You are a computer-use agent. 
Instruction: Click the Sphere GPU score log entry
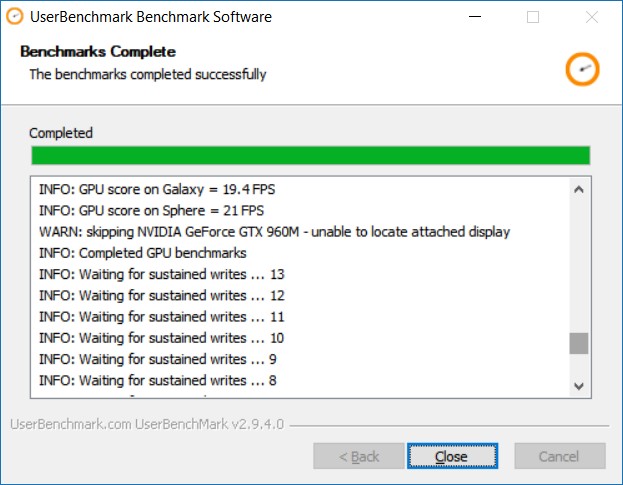coord(151,210)
